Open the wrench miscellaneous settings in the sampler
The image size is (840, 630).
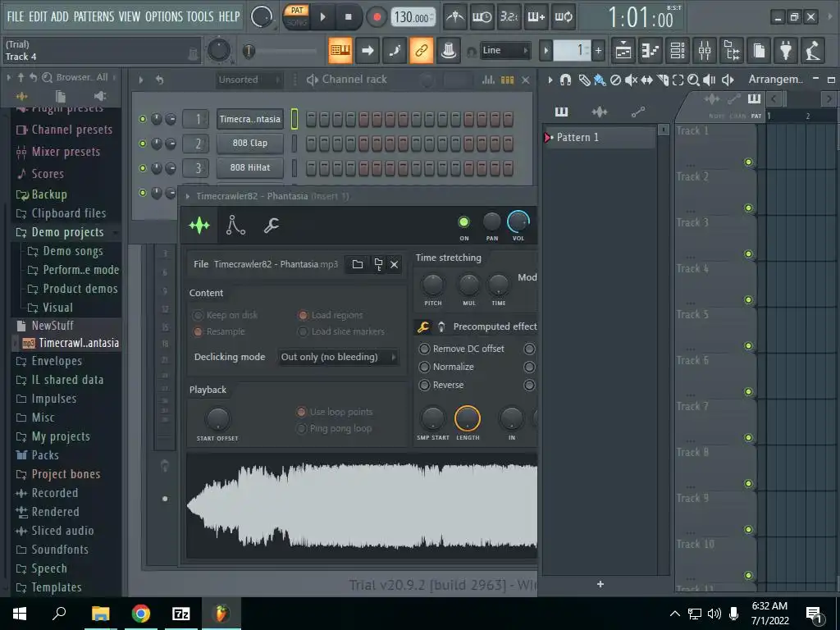tap(271, 226)
